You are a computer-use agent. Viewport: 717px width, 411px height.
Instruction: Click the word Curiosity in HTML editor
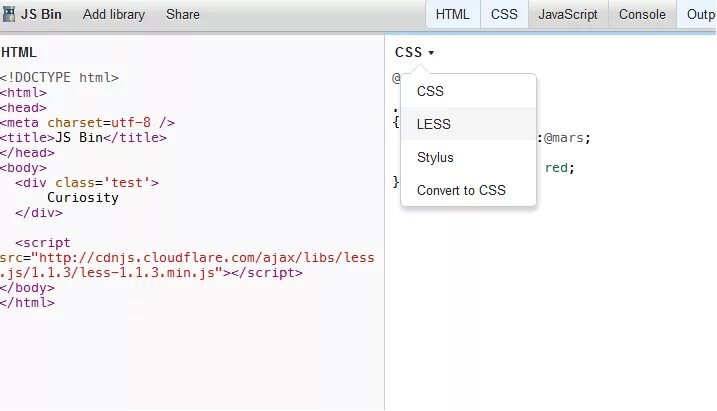tap(83, 198)
